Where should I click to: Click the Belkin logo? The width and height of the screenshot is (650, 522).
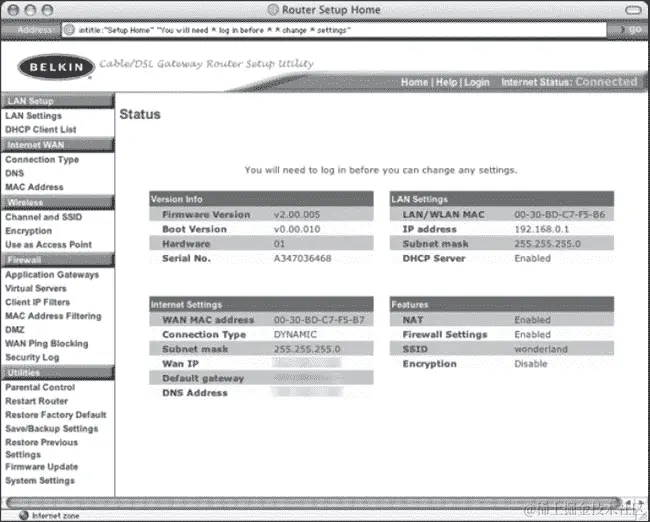56,67
